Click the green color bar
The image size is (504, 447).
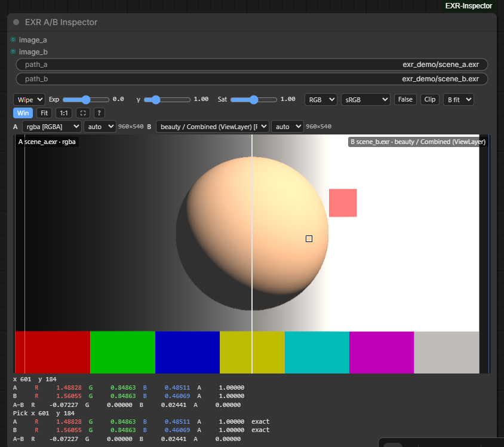pos(123,353)
